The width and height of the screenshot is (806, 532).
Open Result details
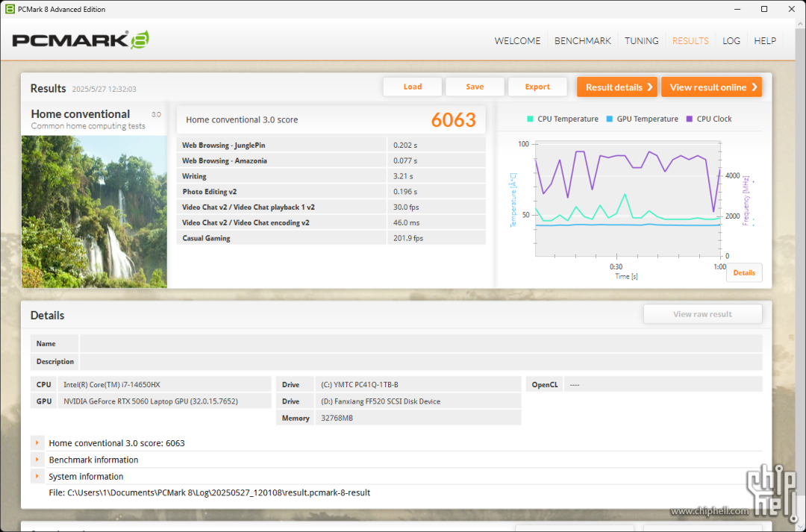617,87
